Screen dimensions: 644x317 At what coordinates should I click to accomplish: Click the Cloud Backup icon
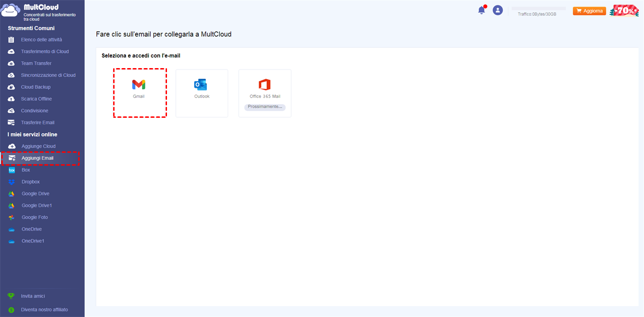[x=11, y=87]
